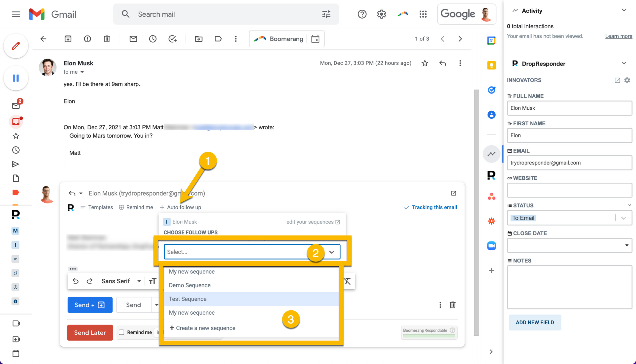Screen dimensions: 636x364
Task: Snooze the conversation from the toolbar
Action: point(153,39)
